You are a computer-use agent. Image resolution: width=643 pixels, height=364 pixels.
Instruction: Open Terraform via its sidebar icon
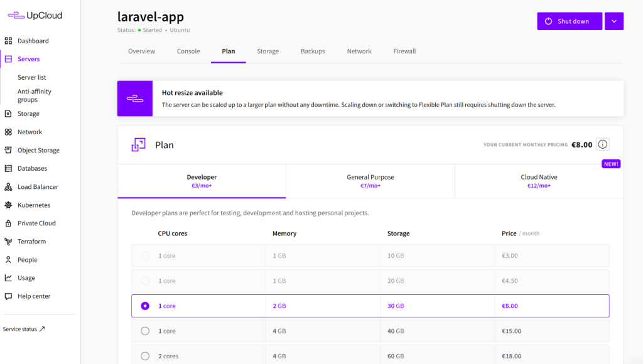tap(8, 242)
